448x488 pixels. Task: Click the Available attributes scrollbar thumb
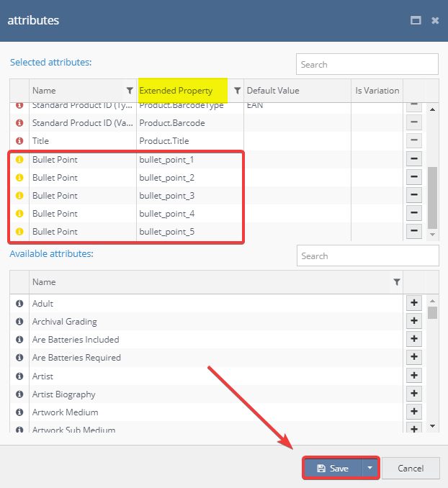point(432,313)
